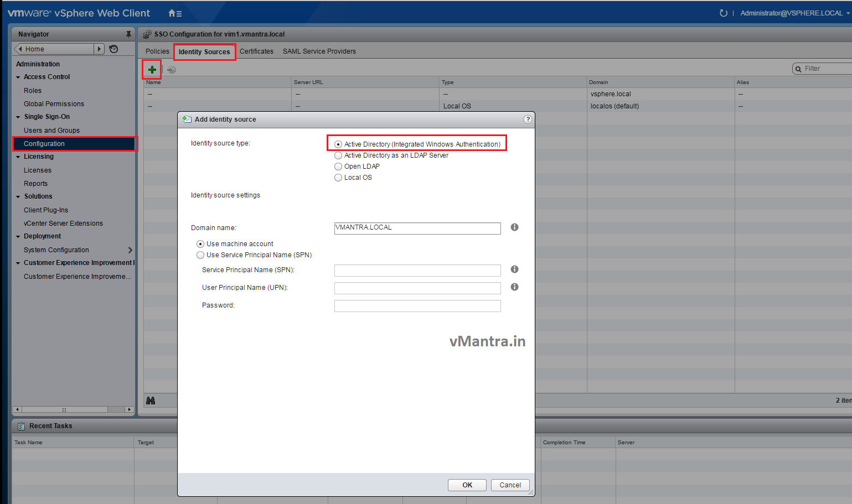The width and height of the screenshot is (852, 504).
Task: Cancel the Add identity source dialog
Action: click(509, 485)
